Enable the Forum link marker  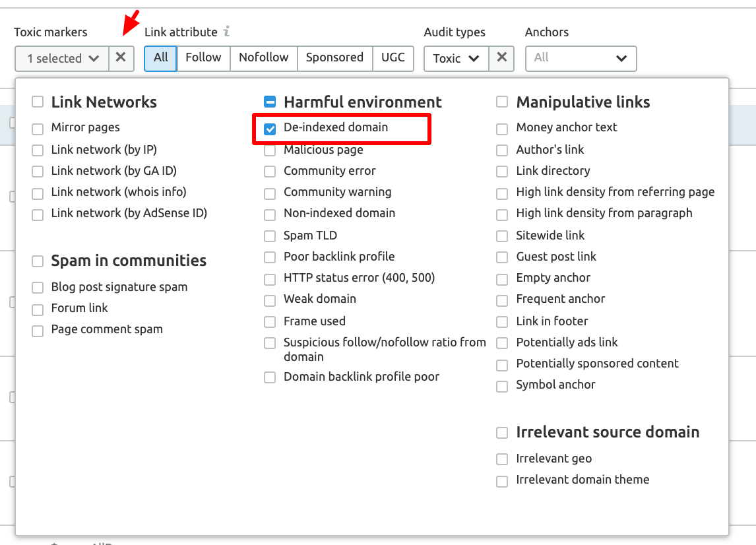(x=38, y=309)
